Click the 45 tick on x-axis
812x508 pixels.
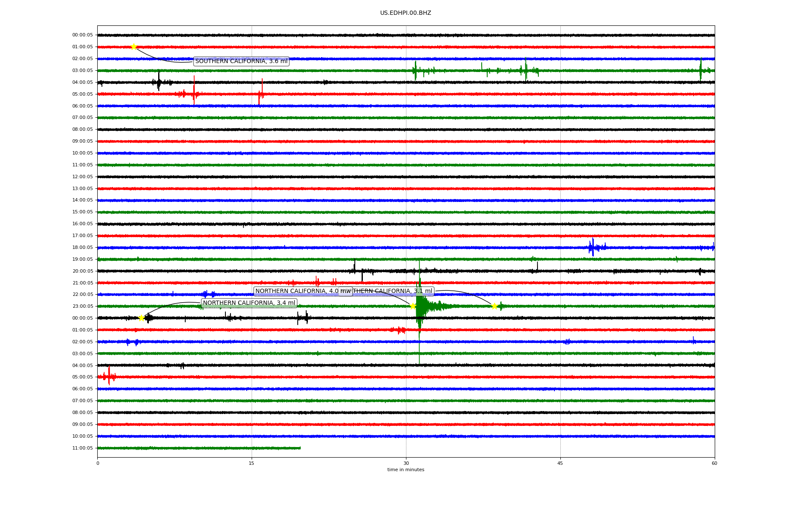coord(560,463)
